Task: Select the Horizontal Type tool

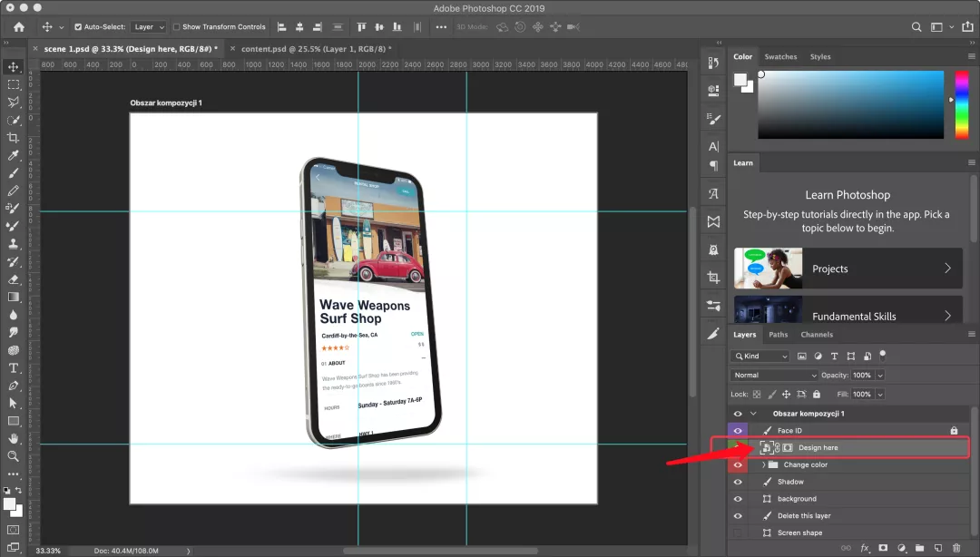Action: pos(14,368)
